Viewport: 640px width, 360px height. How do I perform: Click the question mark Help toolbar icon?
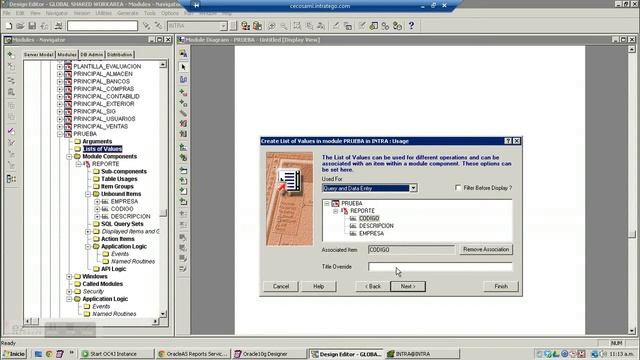pyautogui.click(x=411, y=26)
